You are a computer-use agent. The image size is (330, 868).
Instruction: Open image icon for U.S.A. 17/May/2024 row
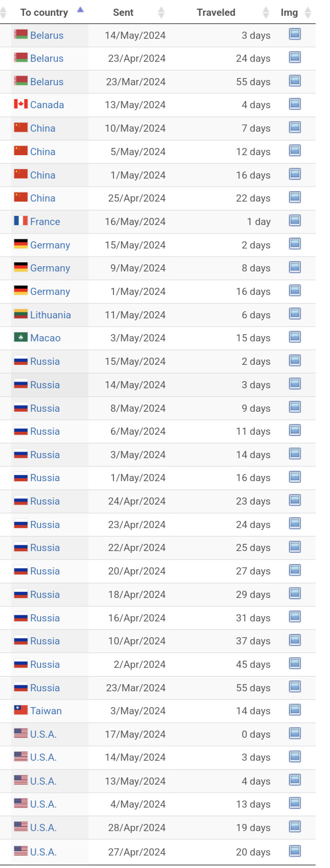(x=295, y=733)
